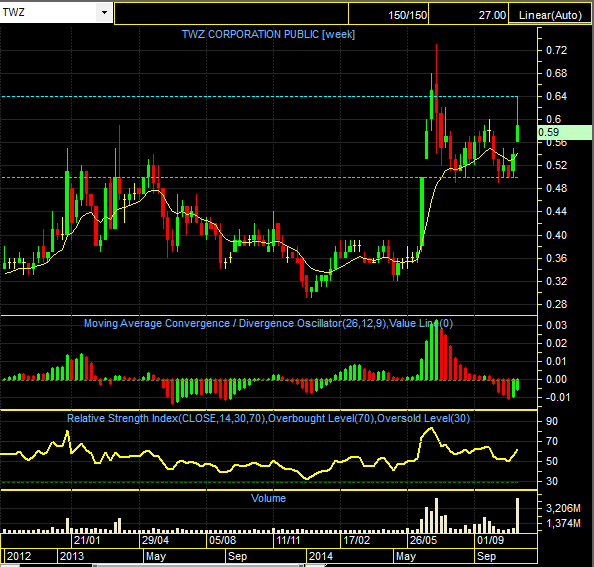Click the RSI 30 oversold axis label
The image size is (594, 567).
coord(552,481)
